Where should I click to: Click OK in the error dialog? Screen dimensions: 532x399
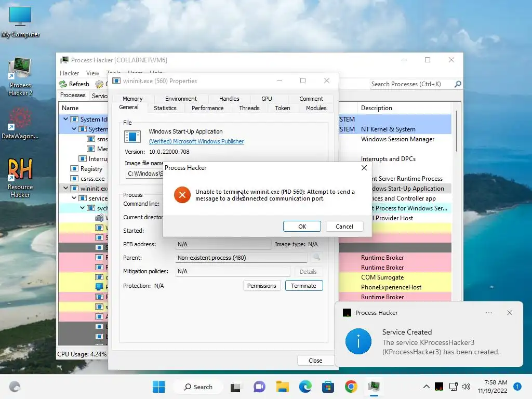click(x=302, y=227)
